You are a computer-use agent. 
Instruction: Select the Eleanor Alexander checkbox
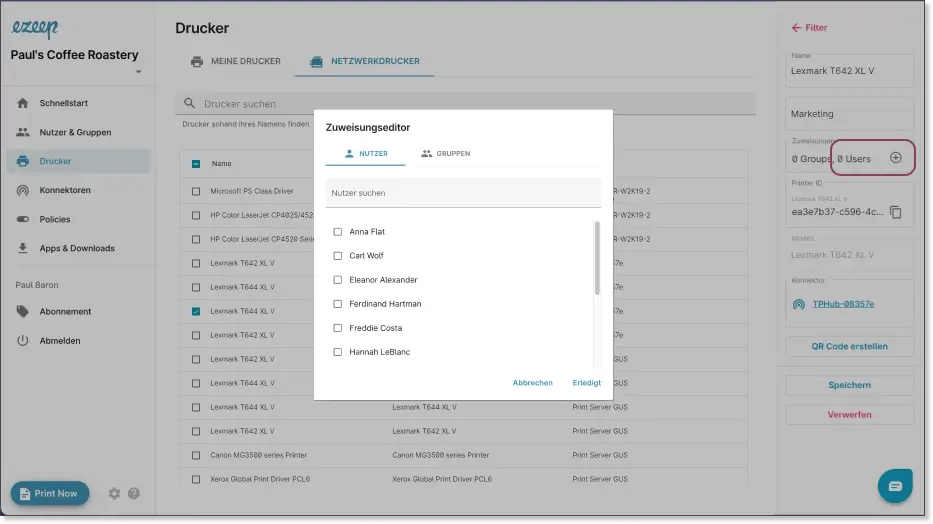click(337, 280)
